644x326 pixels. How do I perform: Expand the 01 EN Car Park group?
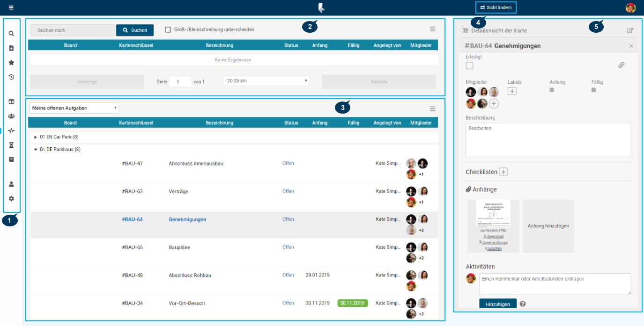tap(36, 137)
